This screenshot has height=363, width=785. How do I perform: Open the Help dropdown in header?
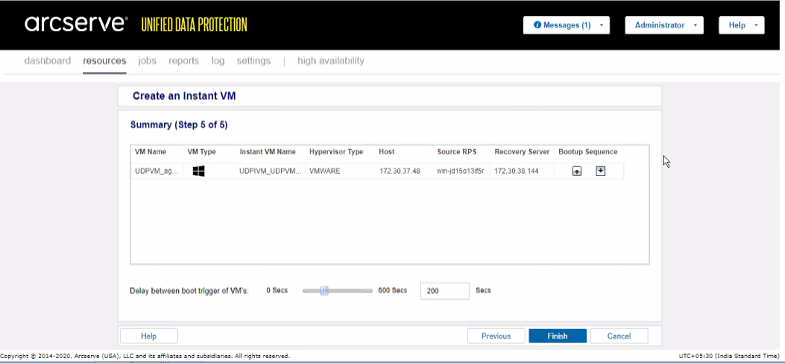[x=741, y=25]
